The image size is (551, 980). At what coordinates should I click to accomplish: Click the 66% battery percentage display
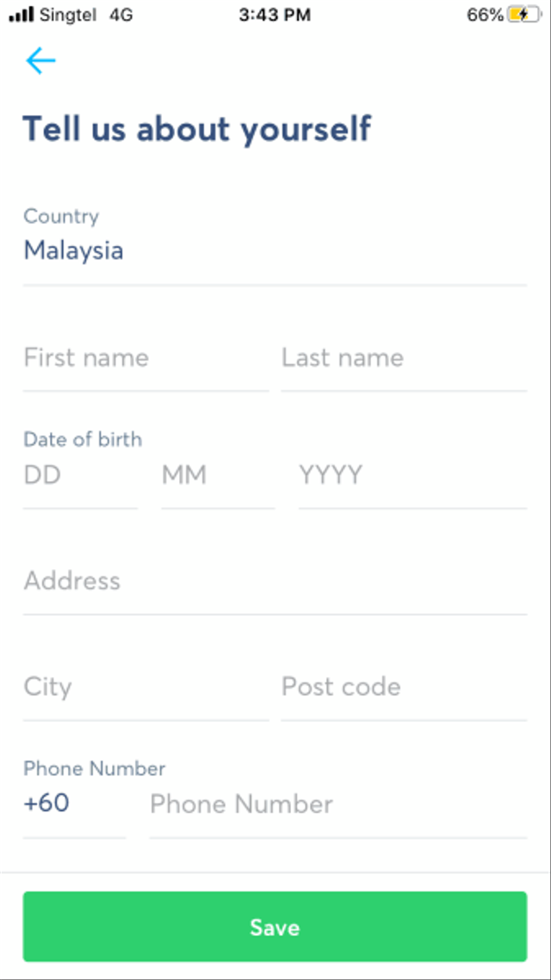[x=487, y=14]
